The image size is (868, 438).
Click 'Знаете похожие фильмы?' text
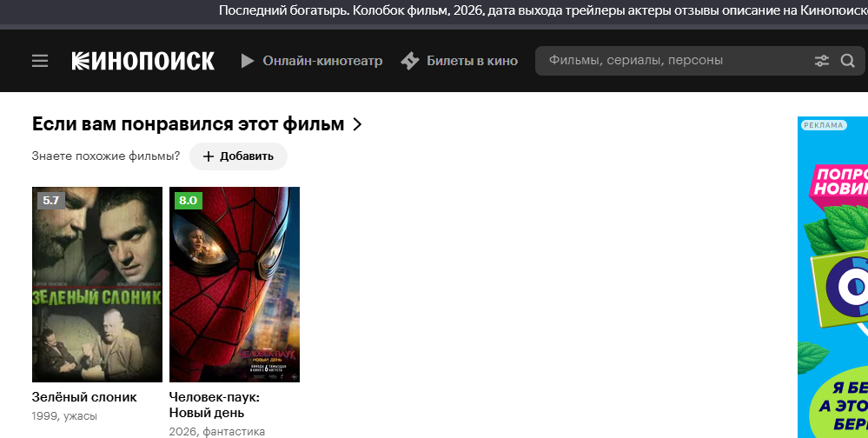click(106, 156)
